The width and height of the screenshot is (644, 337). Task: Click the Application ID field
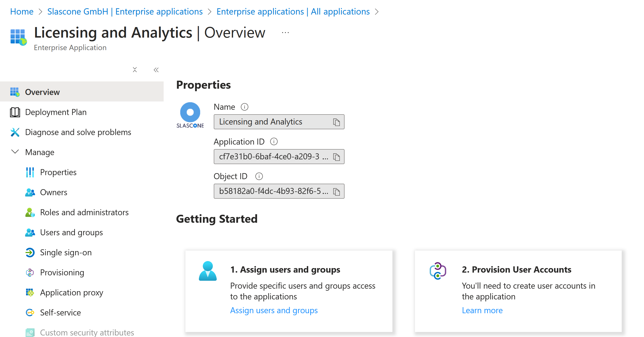point(279,157)
